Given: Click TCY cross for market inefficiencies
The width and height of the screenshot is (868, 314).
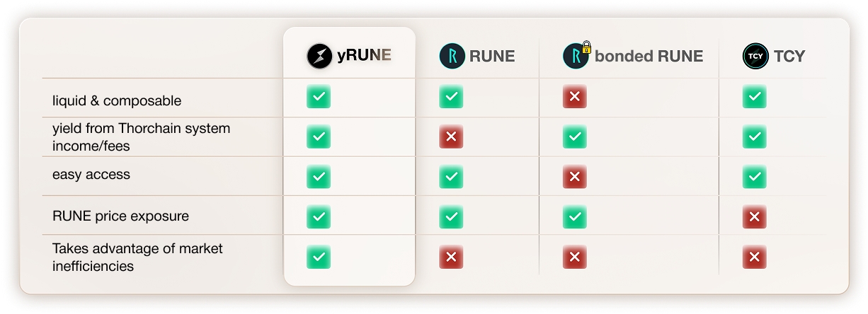Looking at the screenshot, I should [x=755, y=257].
